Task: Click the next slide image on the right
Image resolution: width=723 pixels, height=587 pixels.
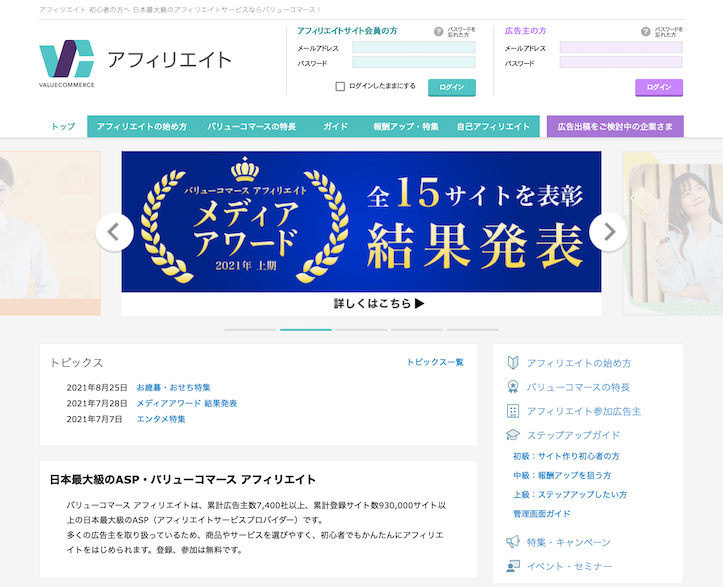Action: pos(673,233)
